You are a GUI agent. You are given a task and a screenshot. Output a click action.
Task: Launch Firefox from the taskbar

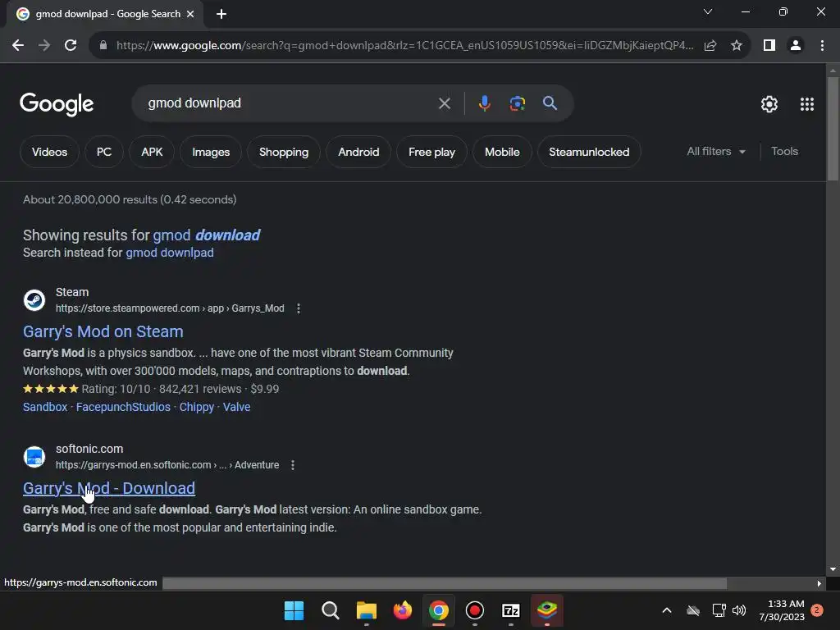pos(402,610)
